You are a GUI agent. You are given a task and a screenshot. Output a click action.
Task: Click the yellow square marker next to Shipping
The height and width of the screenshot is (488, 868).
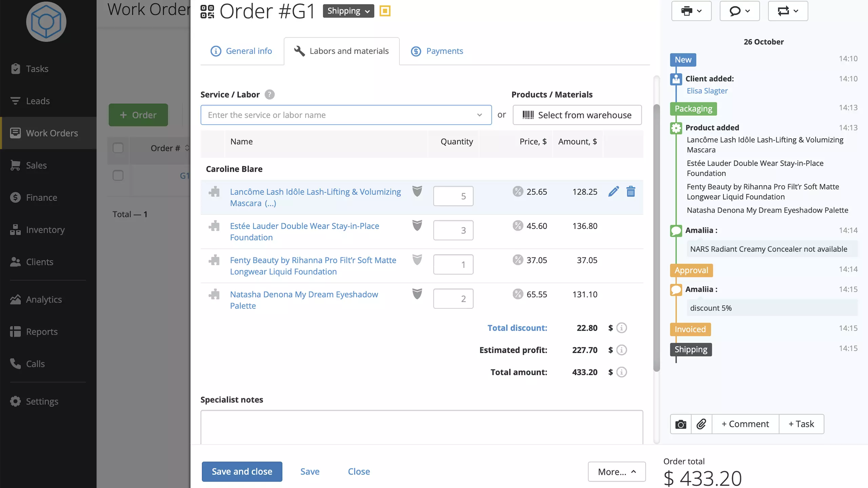385,11
